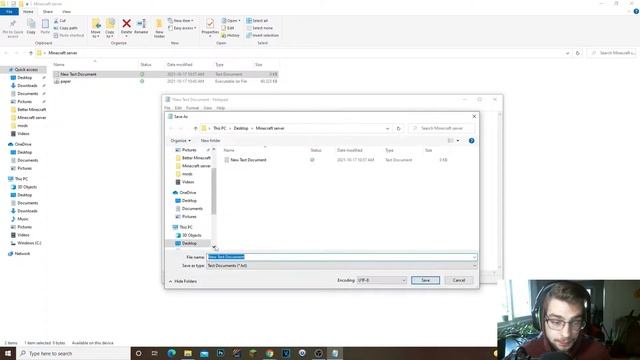Click the refresh icon in Save As dialog
Image resolution: width=640 pixels, height=360 pixels.
[399, 129]
